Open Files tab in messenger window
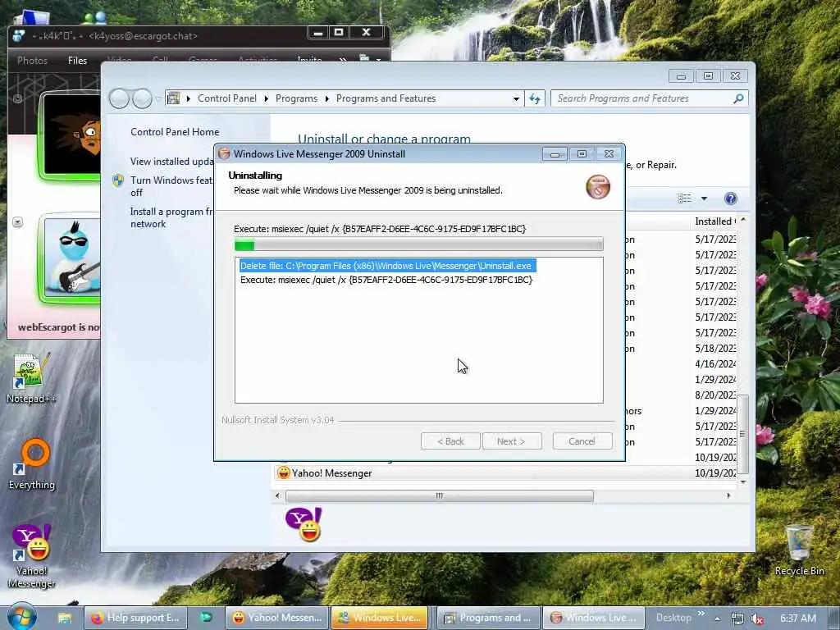Viewport: 840px width, 630px height. tap(77, 61)
